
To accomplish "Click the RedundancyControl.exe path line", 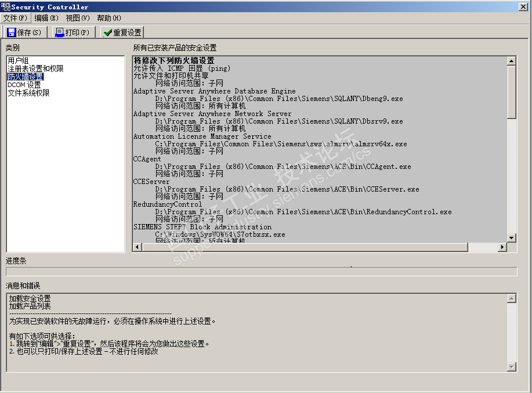I will pyautogui.click(x=303, y=212).
